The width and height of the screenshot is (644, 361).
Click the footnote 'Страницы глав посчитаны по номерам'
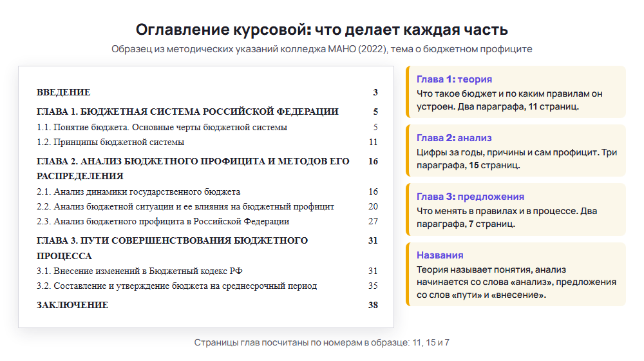click(321, 342)
